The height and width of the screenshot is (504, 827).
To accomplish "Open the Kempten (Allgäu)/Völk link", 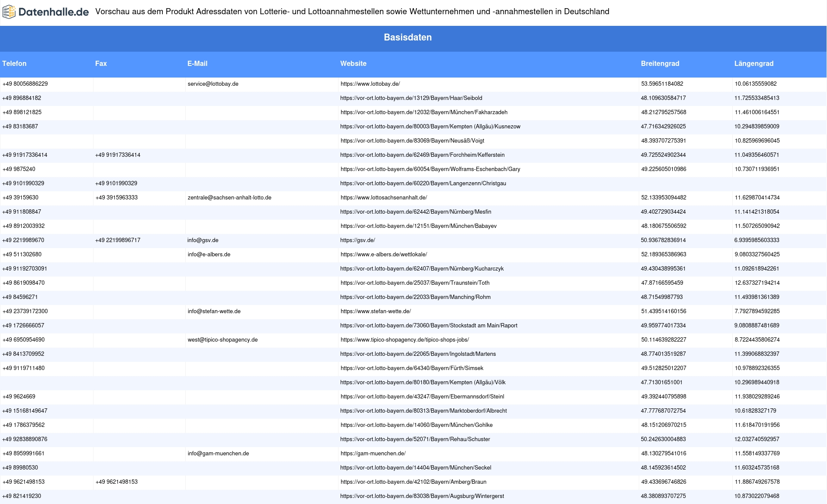I will (423, 383).
